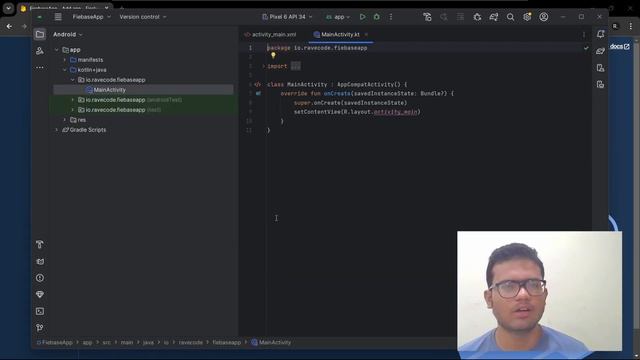The width and height of the screenshot is (640, 360).
Task: Open the Notifications panel
Action: (600, 34)
